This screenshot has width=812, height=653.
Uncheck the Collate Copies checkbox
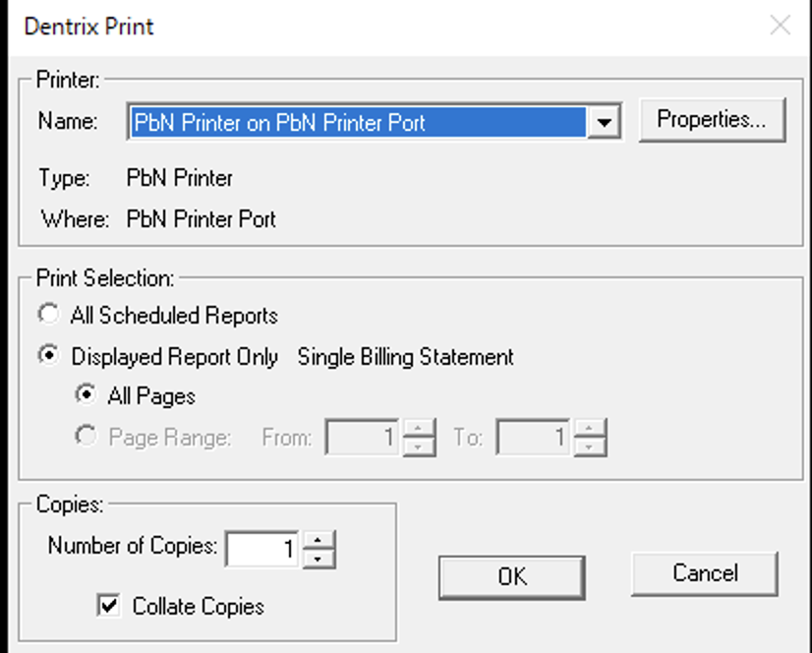coord(109,606)
